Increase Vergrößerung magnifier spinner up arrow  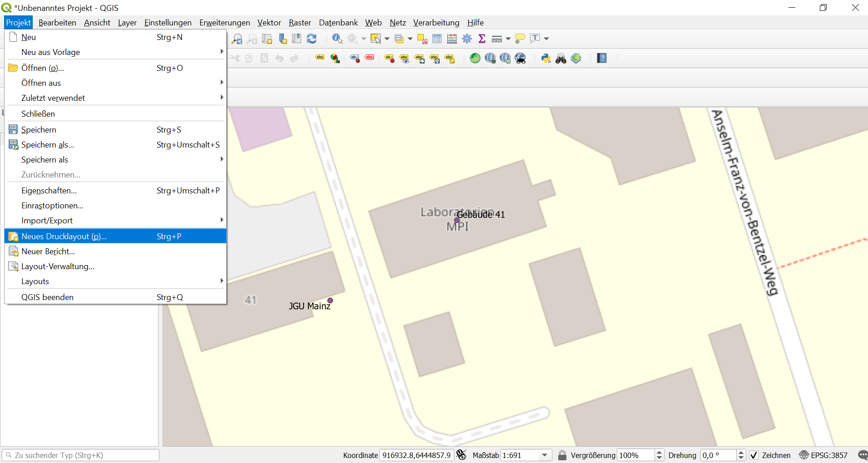[x=660, y=453]
